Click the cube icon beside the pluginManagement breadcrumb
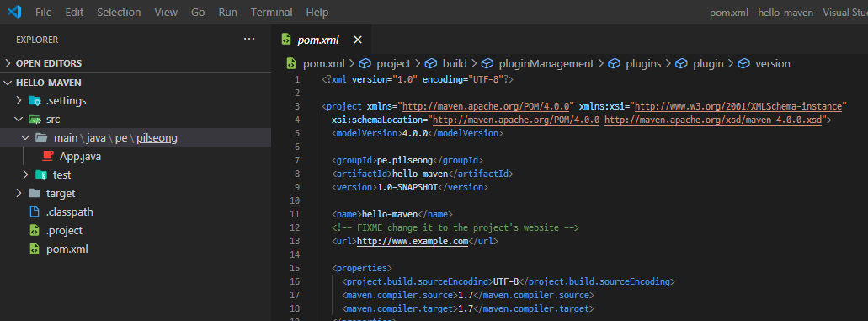This screenshot has width=868, height=321. pyautogui.click(x=487, y=64)
